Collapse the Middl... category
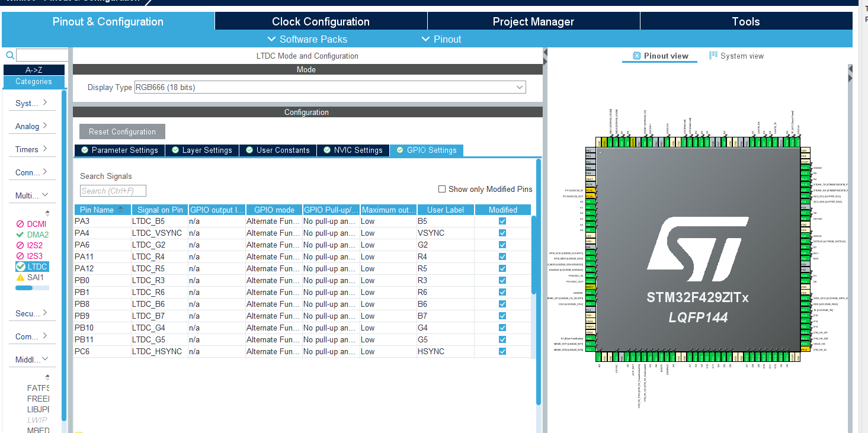Viewport: 868px width, 433px height. pos(31,359)
